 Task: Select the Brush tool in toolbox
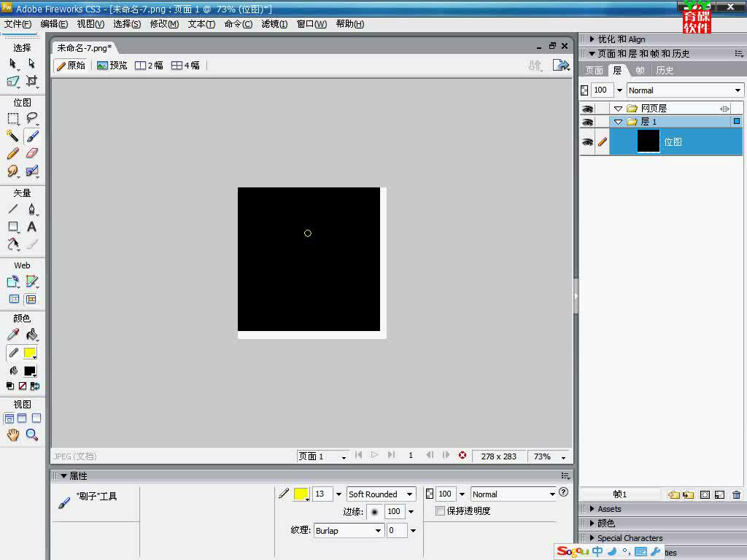[31, 136]
